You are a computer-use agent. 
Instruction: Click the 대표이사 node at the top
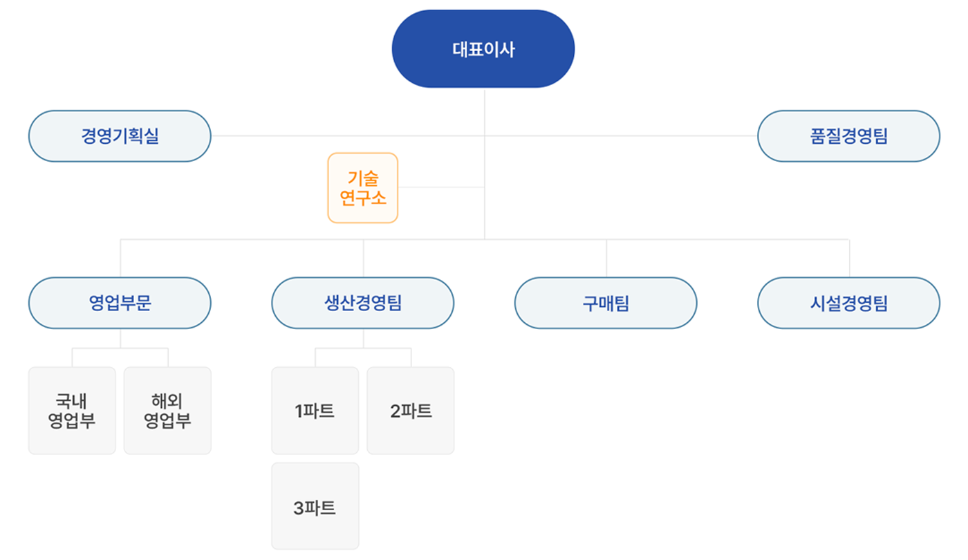point(483,49)
